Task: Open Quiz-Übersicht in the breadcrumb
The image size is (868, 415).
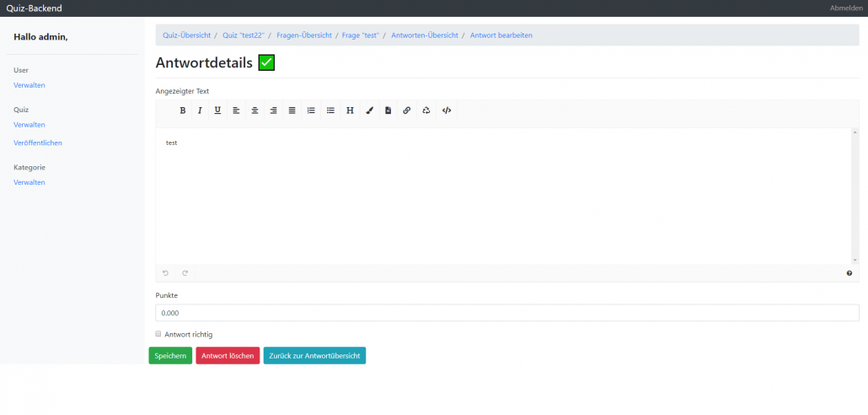Action: pos(186,35)
